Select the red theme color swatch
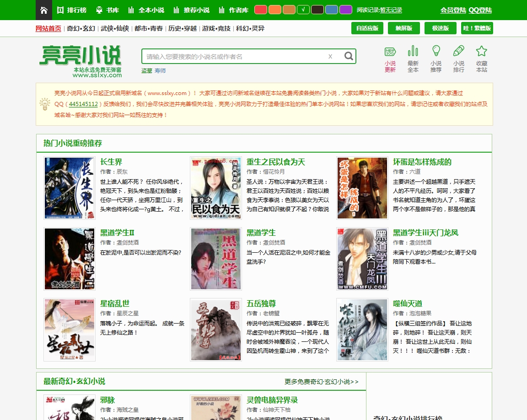The height and width of the screenshot is (420, 527). point(261,10)
